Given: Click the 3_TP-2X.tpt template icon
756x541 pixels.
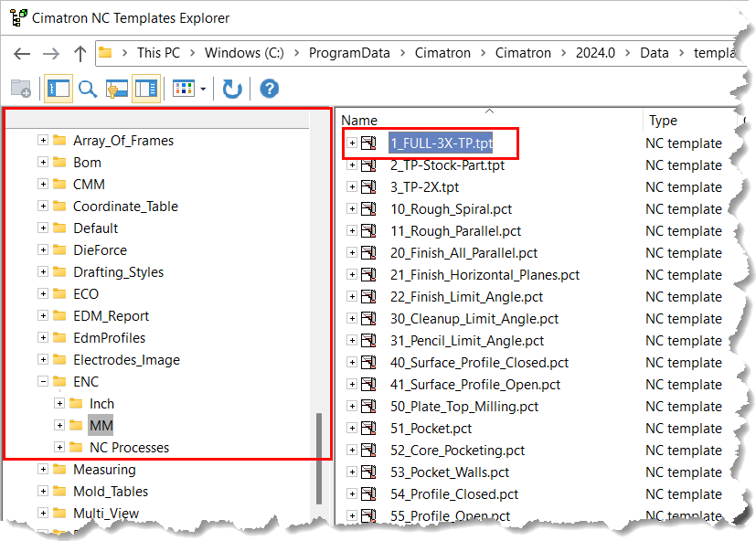Looking at the screenshot, I should (x=368, y=186).
